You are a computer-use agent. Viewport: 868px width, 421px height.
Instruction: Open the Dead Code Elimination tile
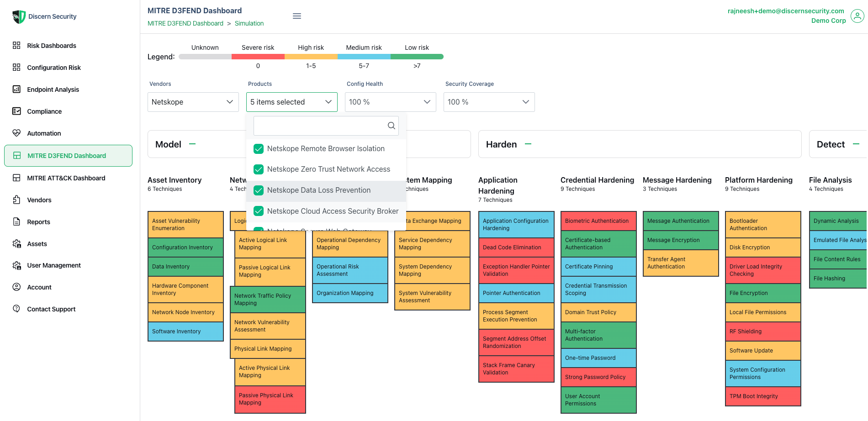(516, 247)
